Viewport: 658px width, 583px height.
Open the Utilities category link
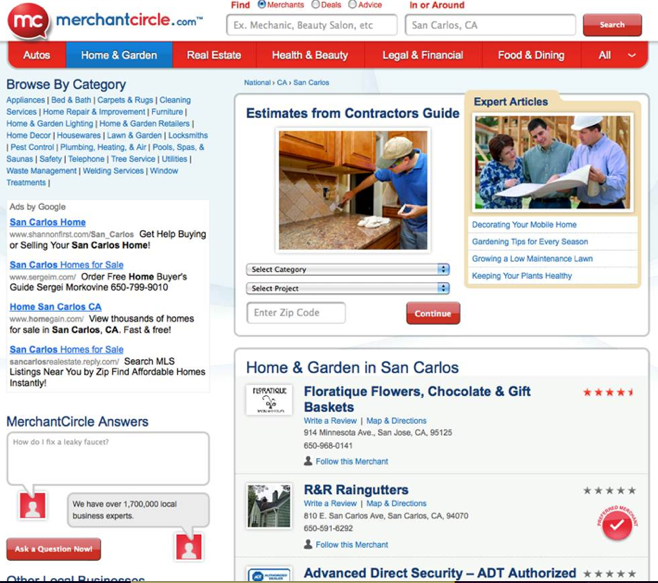pos(175,159)
